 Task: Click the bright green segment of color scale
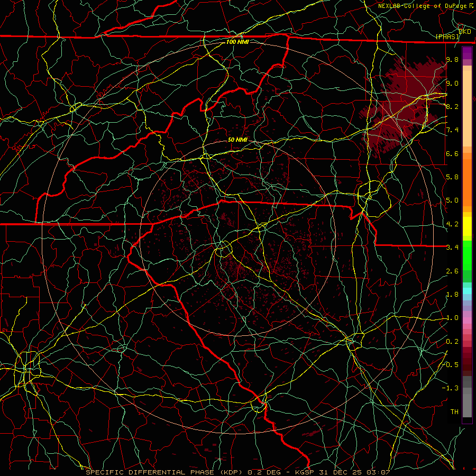click(x=467, y=255)
